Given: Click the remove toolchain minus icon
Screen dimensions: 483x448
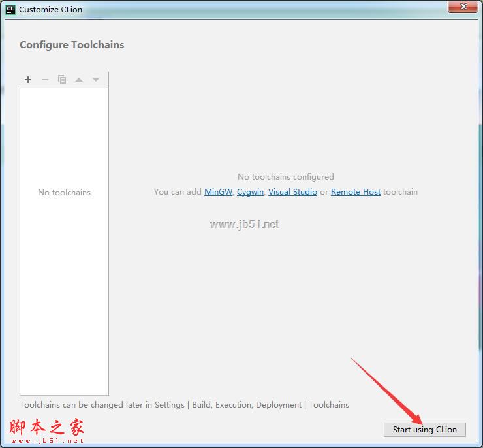Looking at the screenshot, I should point(45,80).
